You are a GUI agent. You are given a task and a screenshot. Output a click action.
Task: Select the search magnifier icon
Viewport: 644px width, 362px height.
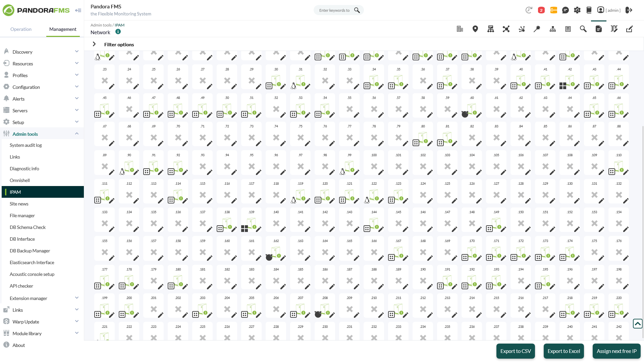(x=357, y=10)
